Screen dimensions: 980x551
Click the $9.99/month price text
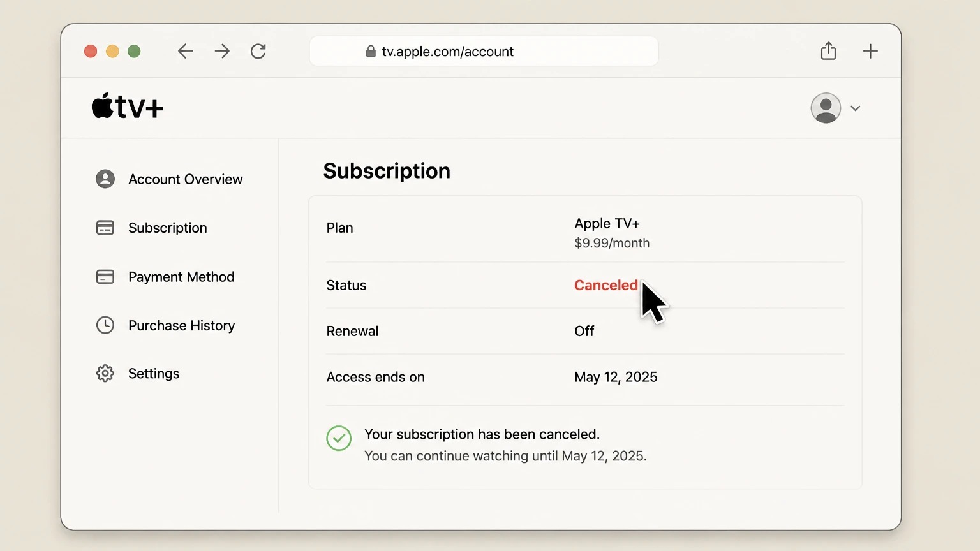point(612,243)
